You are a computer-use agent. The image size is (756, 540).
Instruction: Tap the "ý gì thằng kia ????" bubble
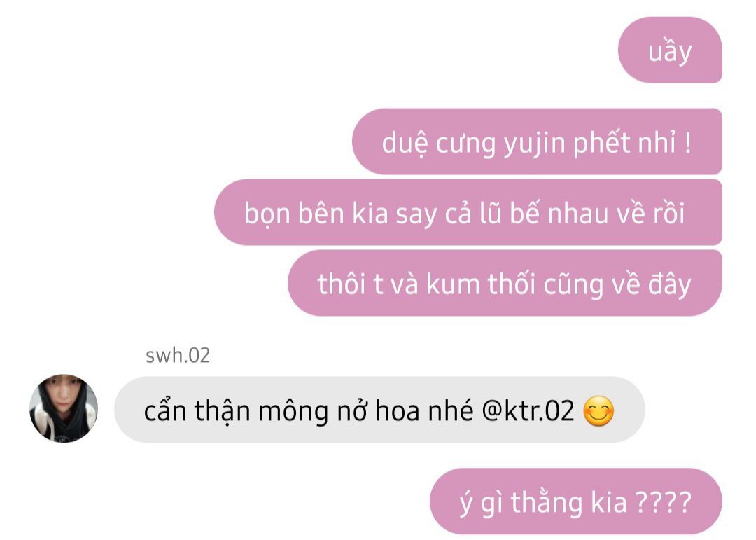coord(575,501)
